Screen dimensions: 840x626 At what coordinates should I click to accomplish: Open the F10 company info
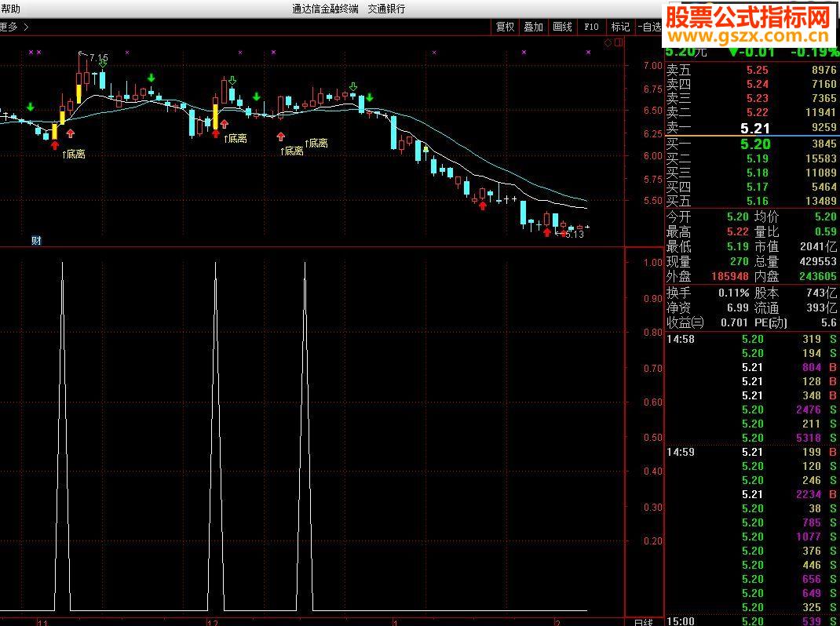pos(591,27)
